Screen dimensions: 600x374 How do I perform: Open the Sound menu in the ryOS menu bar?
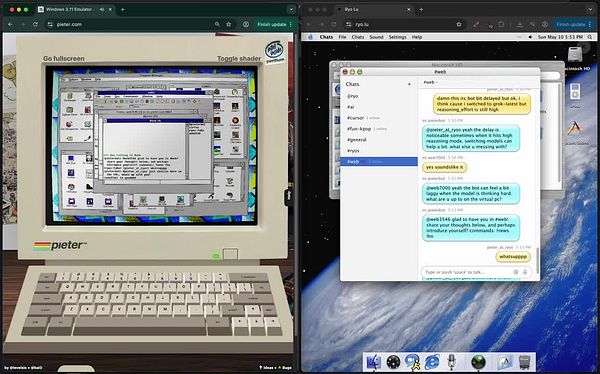click(376, 37)
